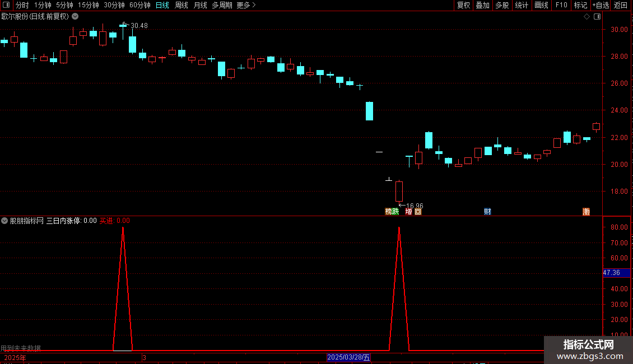
Task: Click the 激 event marker
Action: click(586, 212)
